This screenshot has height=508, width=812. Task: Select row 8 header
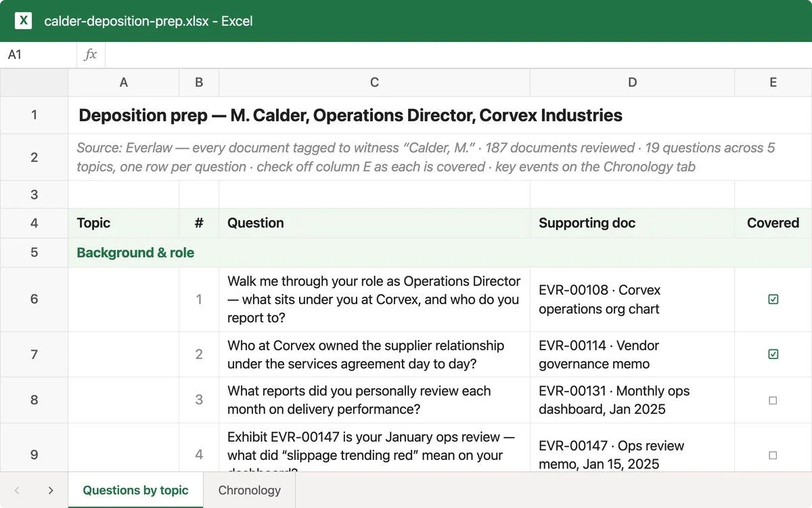(34, 400)
